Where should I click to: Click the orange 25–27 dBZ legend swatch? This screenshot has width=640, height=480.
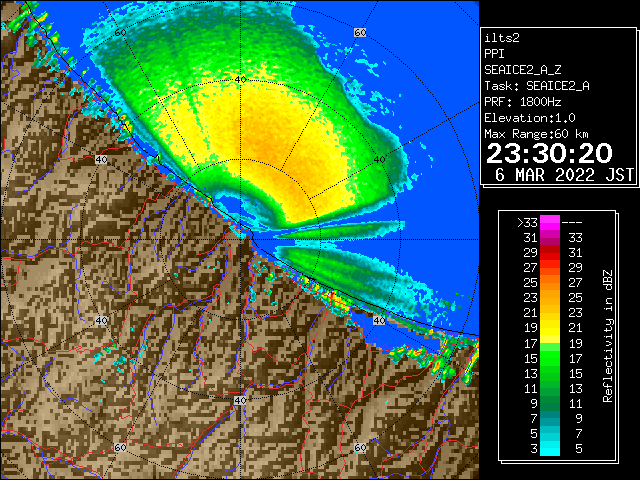click(550, 283)
